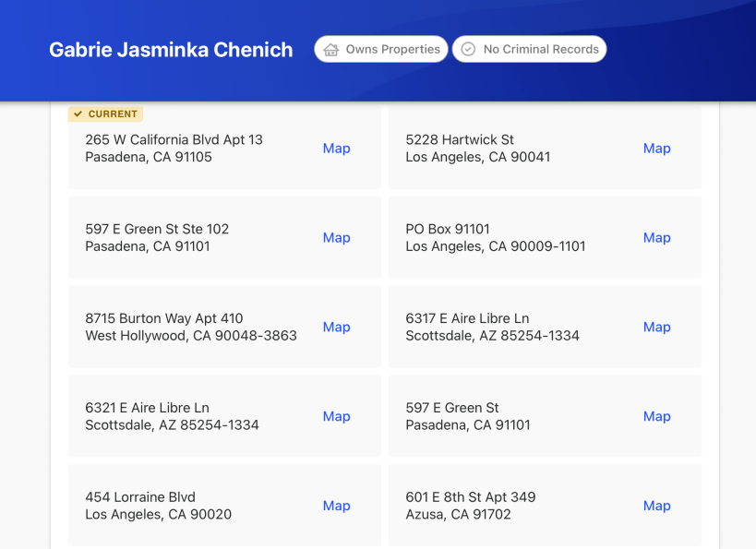Select the West Hollywood, CA 90048-3863 address text
This screenshot has height=549, width=756.
[x=191, y=336]
